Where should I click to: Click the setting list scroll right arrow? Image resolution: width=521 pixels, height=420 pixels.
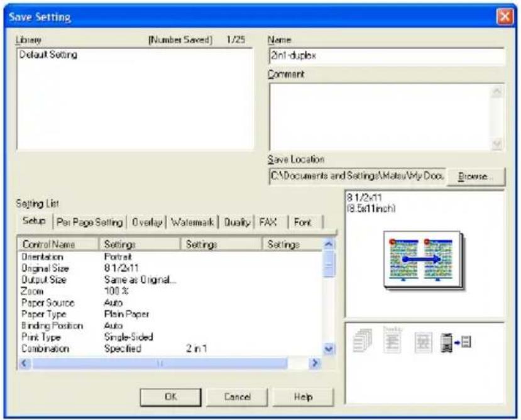click(315, 363)
